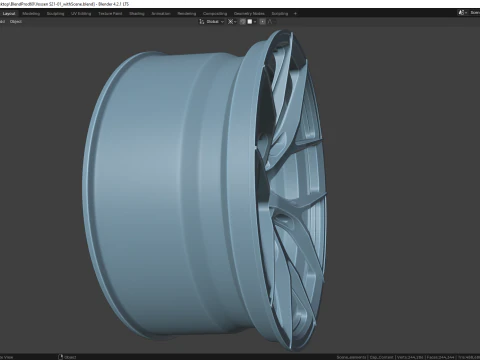480x360 pixels.
Task: Switch to the Layout workspace tab
Action: click(9, 14)
